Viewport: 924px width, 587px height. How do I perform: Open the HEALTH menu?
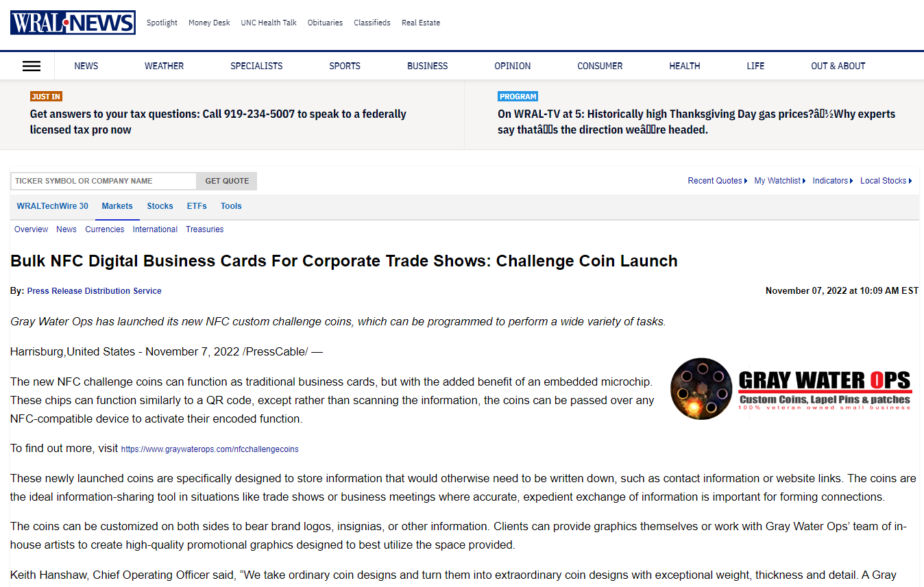pos(685,66)
